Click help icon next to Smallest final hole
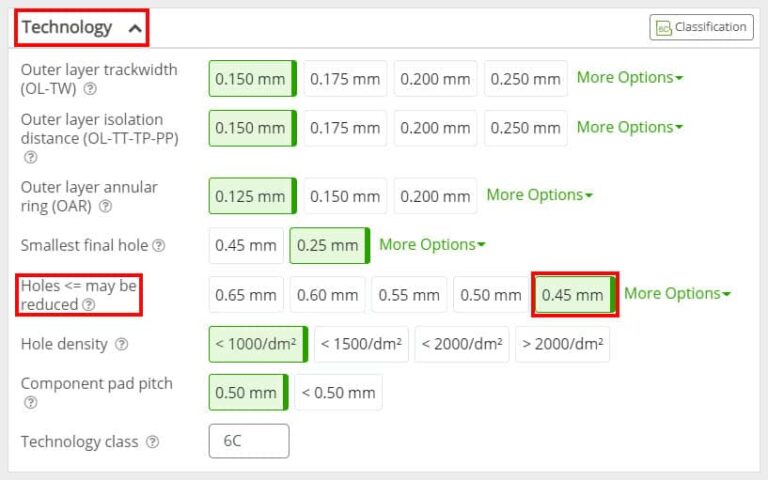 (x=158, y=245)
